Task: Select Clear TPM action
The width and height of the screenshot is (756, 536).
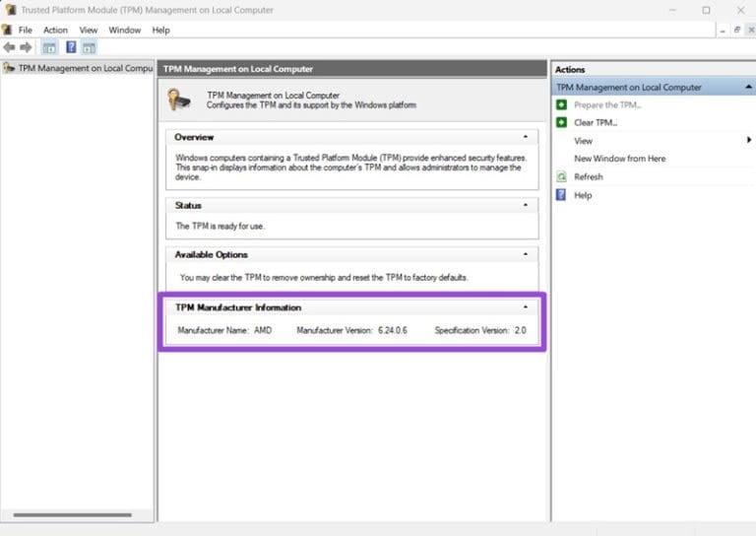Action: click(596, 122)
